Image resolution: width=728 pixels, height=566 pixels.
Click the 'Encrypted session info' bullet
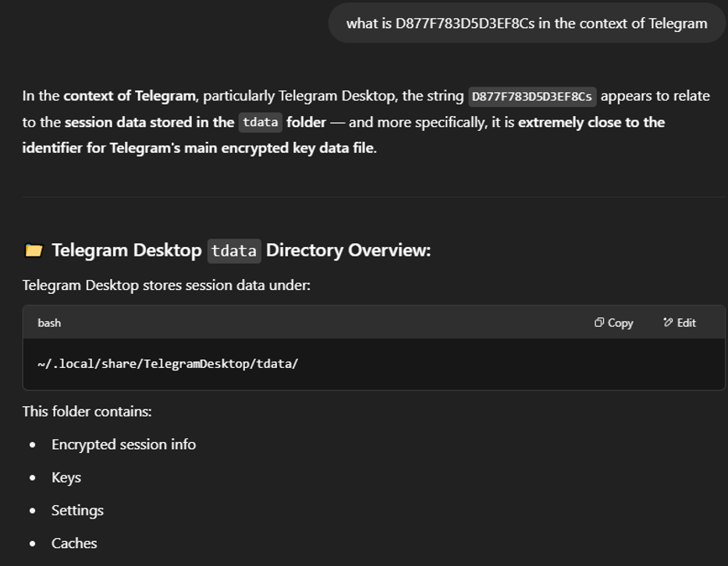click(x=123, y=444)
